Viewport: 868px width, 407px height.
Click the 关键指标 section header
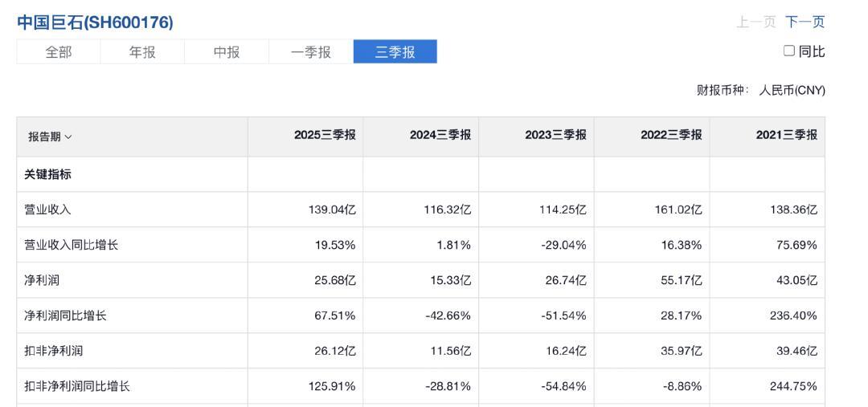[47, 174]
